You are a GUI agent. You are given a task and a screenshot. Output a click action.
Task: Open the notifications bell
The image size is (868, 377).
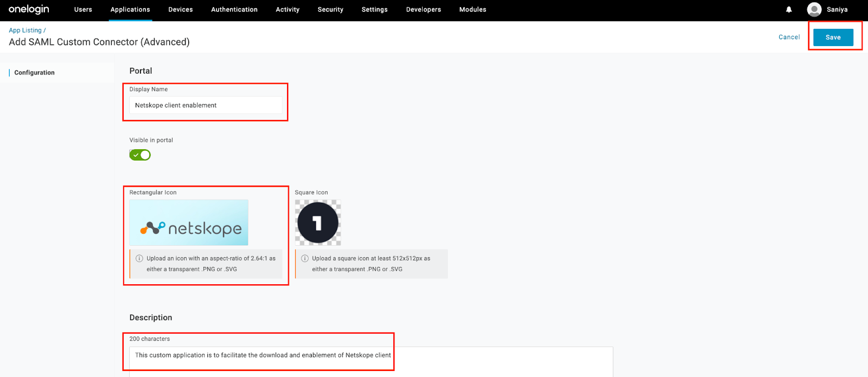tap(789, 9)
